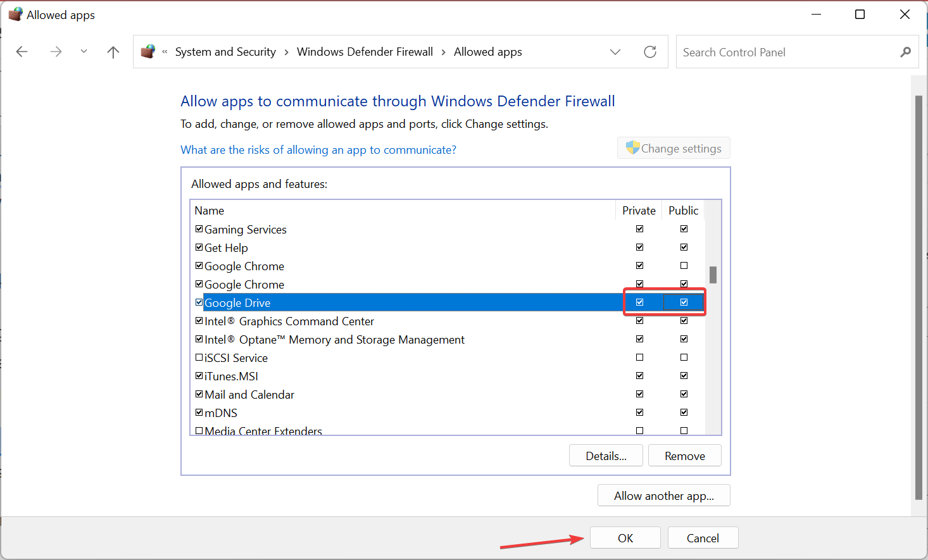This screenshot has width=928, height=560.
Task: Select the iSCSI Service row name
Action: [236, 358]
